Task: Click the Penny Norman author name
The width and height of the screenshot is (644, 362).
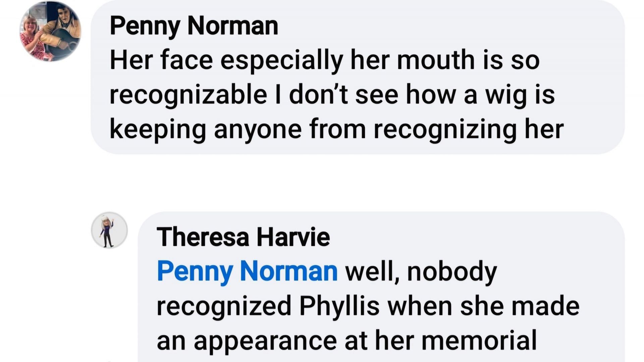Action: [194, 26]
